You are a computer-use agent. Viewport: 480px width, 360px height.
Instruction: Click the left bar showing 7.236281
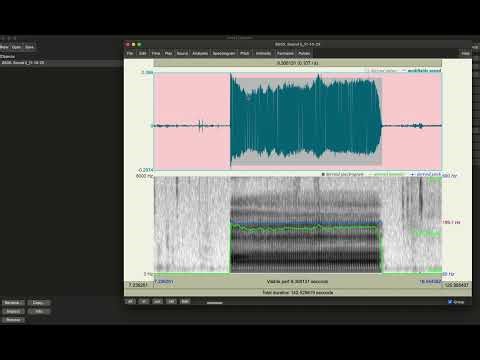coord(138,285)
